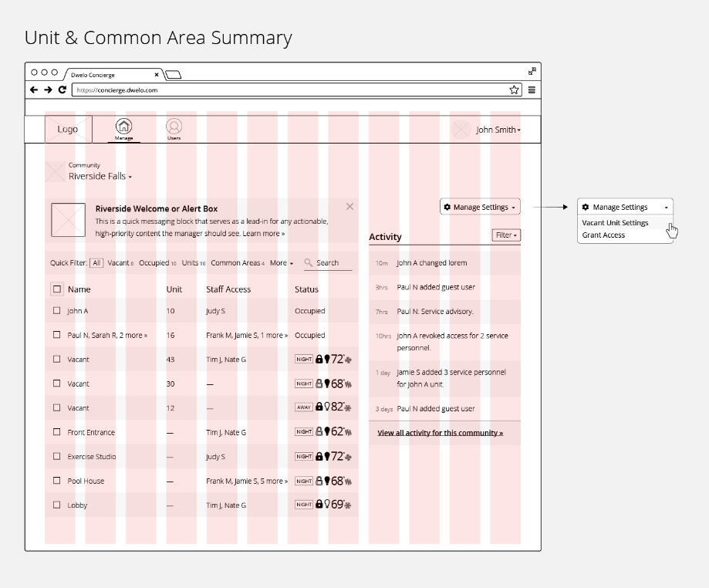The image size is (709, 588).
Task: Click the light bulb icon for unit 12
Action: click(327, 407)
